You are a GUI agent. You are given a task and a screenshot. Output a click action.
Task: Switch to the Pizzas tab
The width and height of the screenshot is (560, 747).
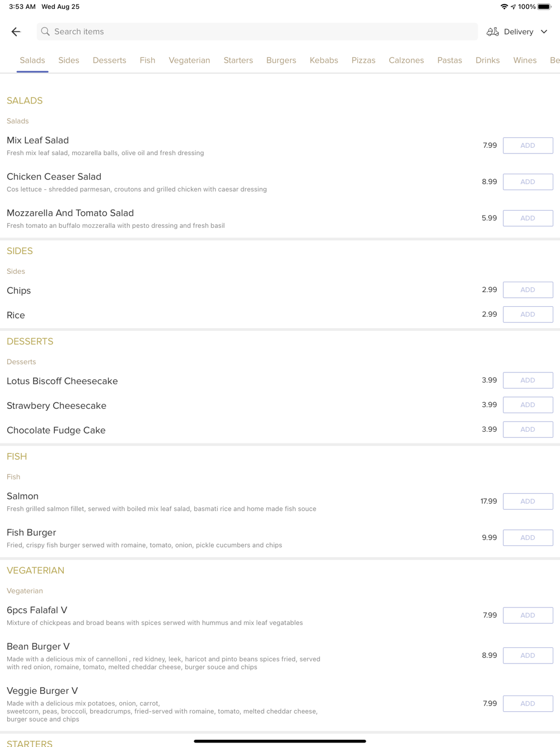[363, 60]
